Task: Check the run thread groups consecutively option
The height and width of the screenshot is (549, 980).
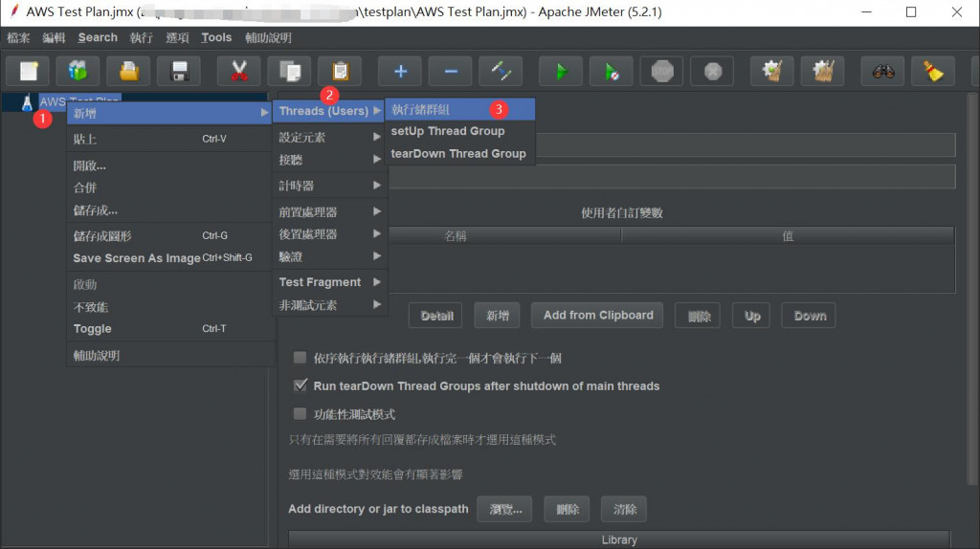Action: click(x=300, y=358)
